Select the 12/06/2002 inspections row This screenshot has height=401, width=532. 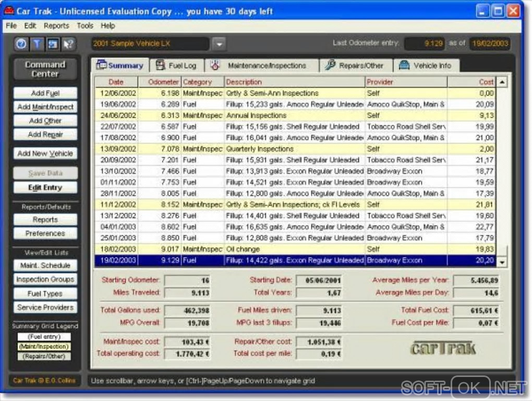click(295, 93)
